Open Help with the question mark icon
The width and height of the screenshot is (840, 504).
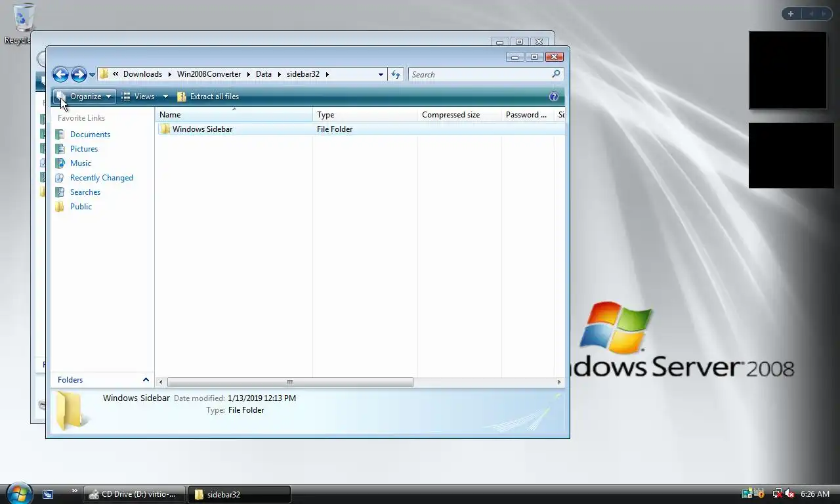click(x=554, y=97)
